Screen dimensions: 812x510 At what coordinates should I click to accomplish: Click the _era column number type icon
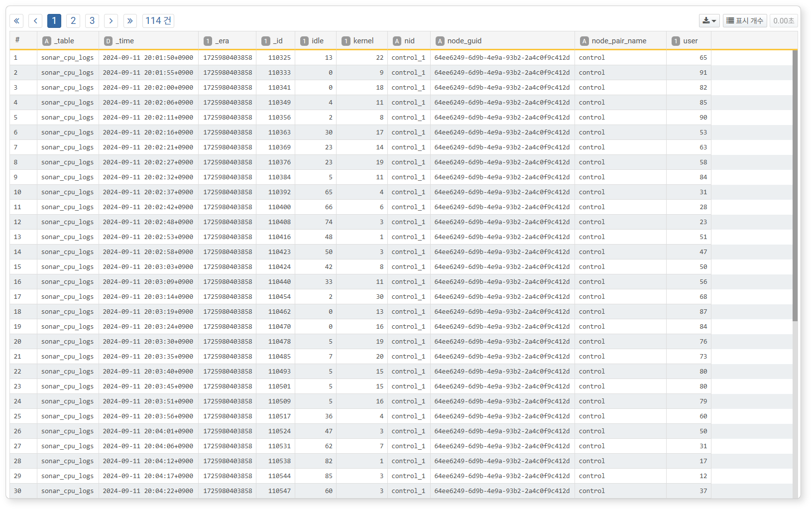[208, 41]
